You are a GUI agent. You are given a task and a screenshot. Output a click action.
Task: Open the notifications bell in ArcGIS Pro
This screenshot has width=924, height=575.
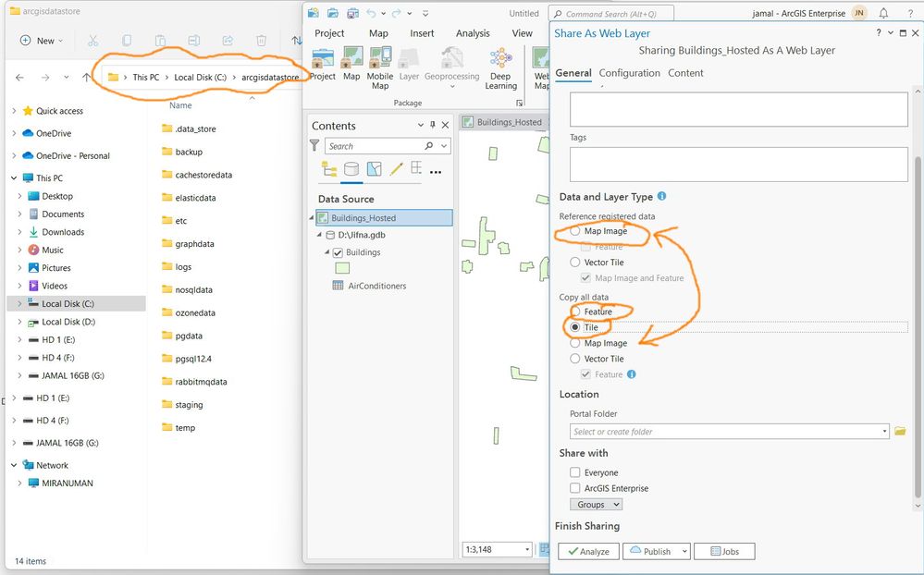click(x=883, y=13)
